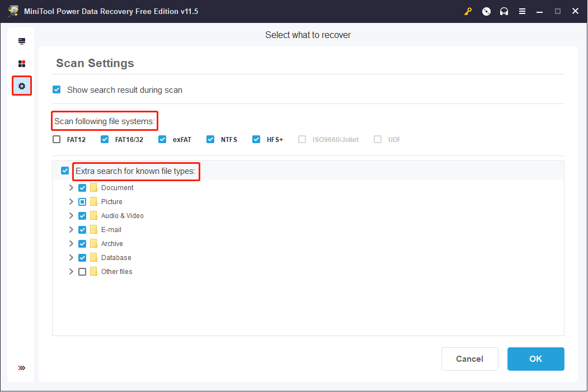Open support via the headset icon

tap(504, 11)
